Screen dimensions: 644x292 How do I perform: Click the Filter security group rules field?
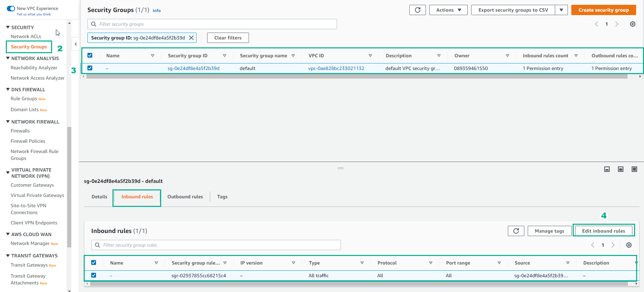click(x=216, y=245)
